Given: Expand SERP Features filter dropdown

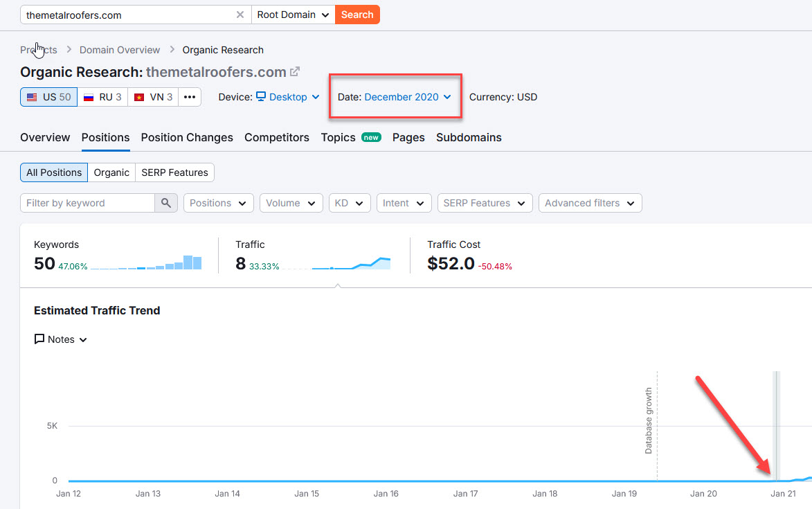Looking at the screenshot, I should (485, 203).
